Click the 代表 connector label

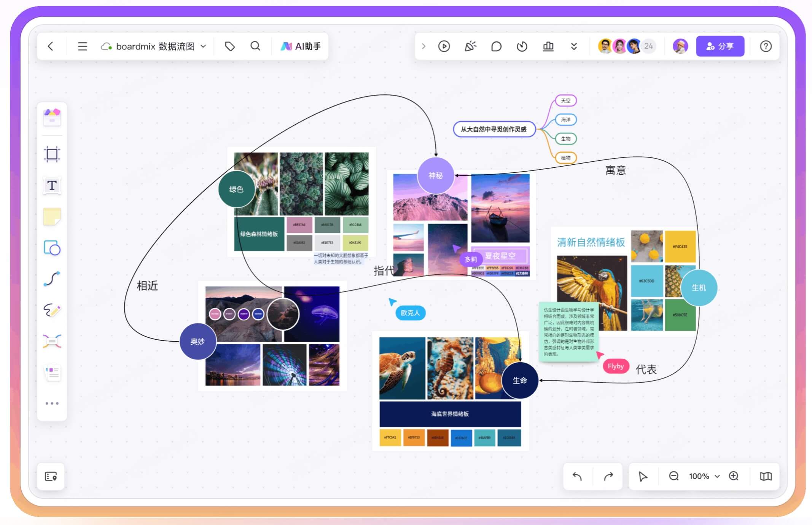tap(646, 369)
